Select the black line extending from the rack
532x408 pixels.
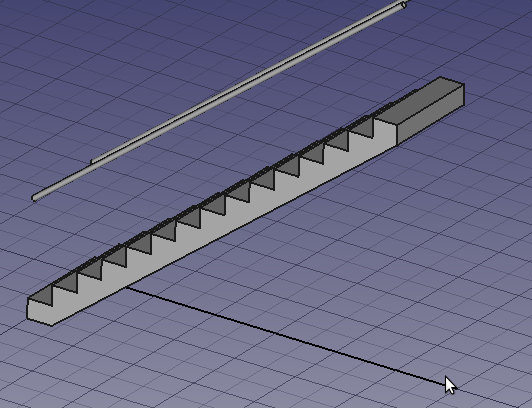(x=287, y=336)
